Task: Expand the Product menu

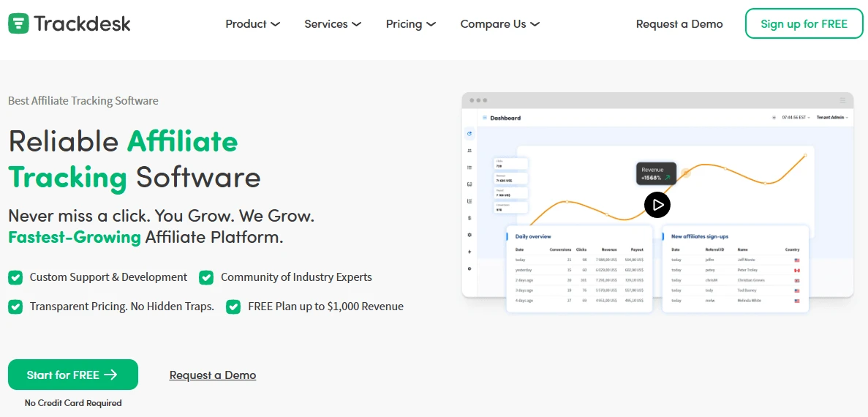Action: tap(252, 24)
